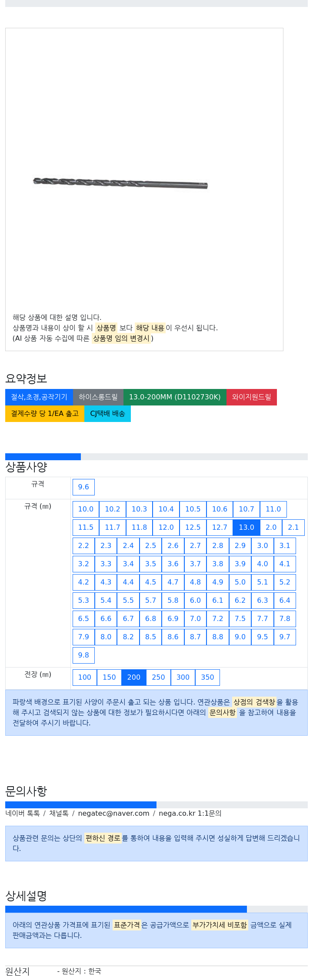Open the nega.co.kr 1:1문의 contact
This screenshot has height=980, width=313.
pyautogui.click(x=190, y=814)
